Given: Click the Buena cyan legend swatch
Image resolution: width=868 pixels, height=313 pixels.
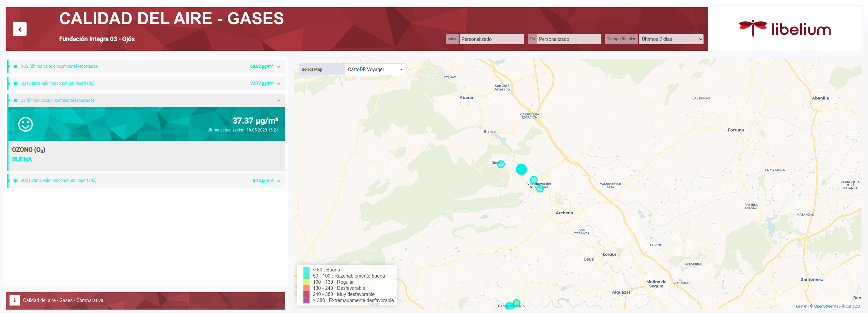Looking at the screenshot, I should (x=306, y=270).
